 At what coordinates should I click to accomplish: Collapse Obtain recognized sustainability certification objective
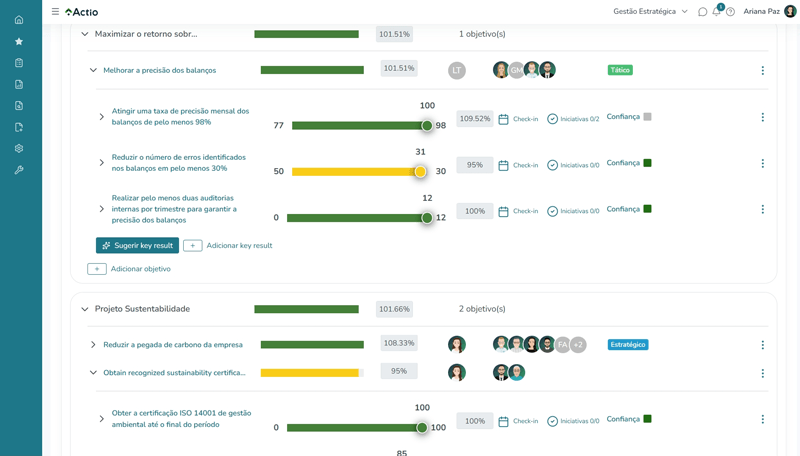93,373
